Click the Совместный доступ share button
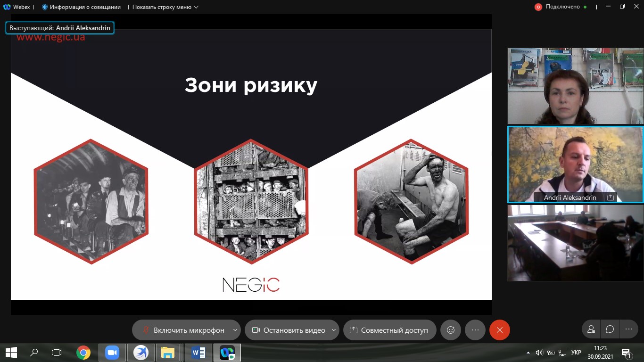Viewport: 644px width, 362px height. tap(389, 330)
